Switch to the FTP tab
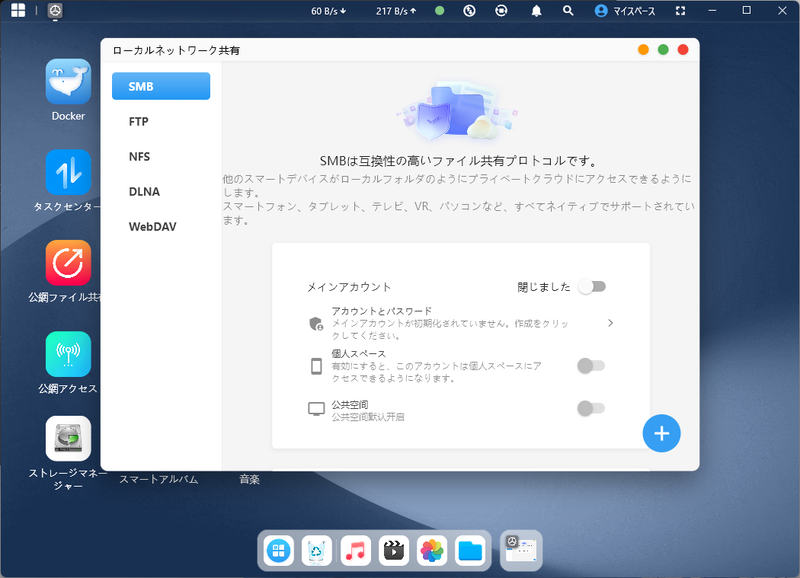Viewport: 800px width, 578px height. click(x=160, y=121)
